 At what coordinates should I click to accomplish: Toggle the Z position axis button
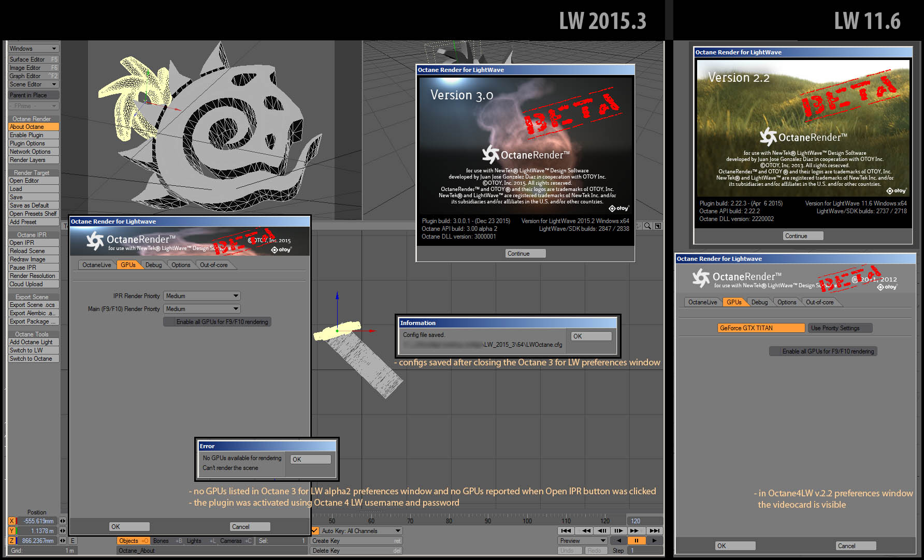(x=12, y=541)
